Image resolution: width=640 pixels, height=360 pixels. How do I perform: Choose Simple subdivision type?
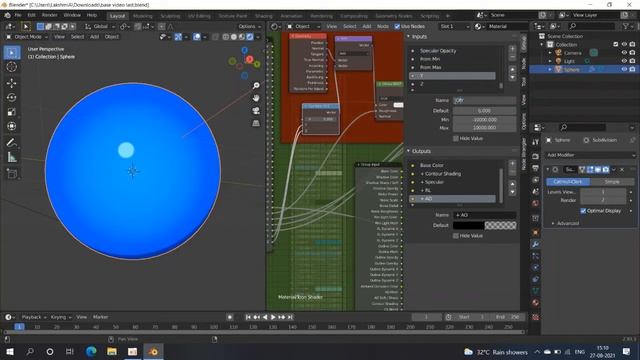[x=612, y=182]
